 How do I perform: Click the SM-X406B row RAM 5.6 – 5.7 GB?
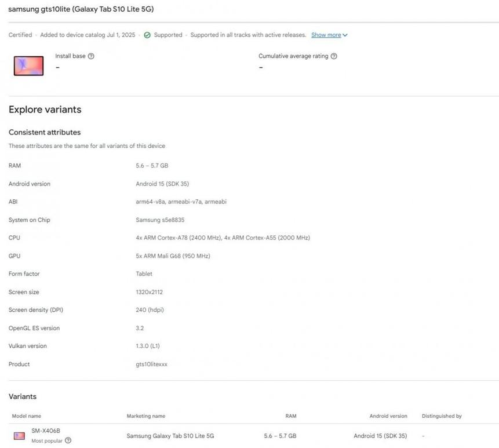coord(280,436)
